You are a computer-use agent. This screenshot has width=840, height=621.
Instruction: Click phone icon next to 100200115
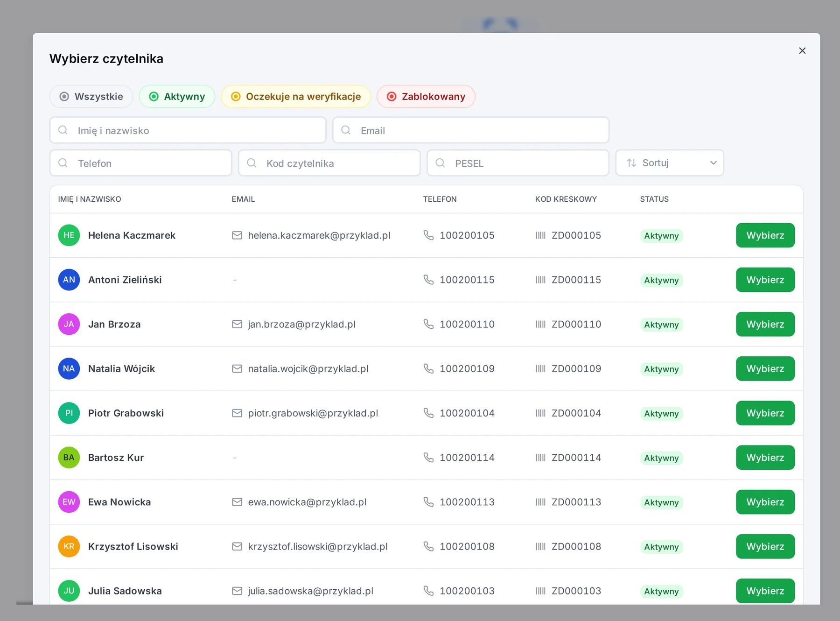(428, 280)
